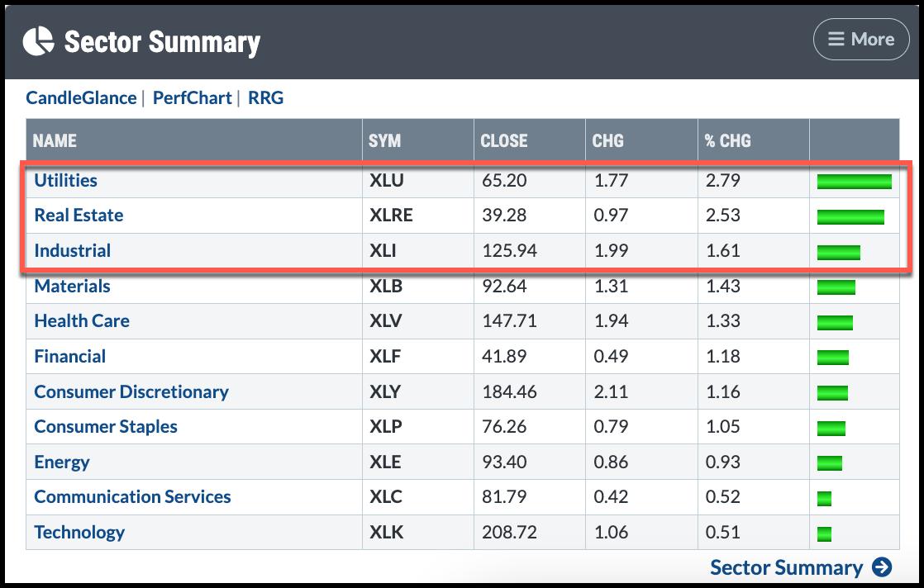Click the green performance bar for Utilities
Viewport: 924px width, 588px height.
(x=854, y=182)
